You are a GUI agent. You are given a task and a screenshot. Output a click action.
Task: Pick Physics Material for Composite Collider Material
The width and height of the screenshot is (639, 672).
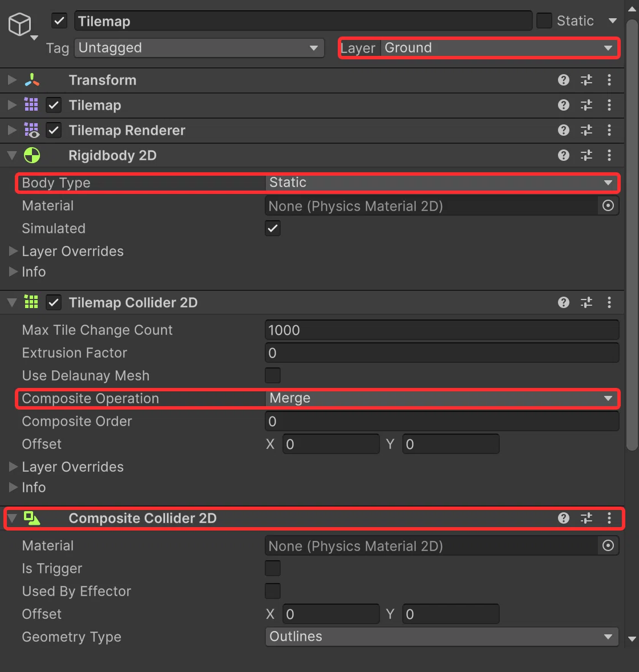click(608, 545)
